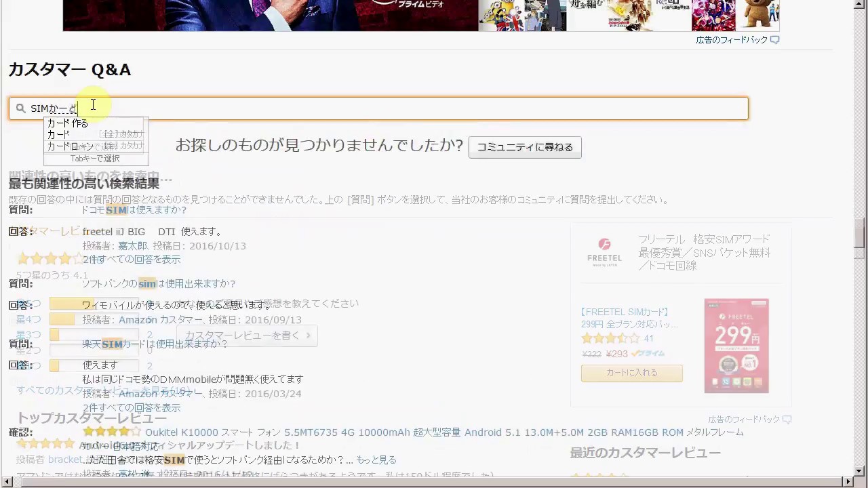This screenshot has width=868, height=488.
Task: Click the フリーテル 格安SIMアワード ad headline
Action: 704,252
